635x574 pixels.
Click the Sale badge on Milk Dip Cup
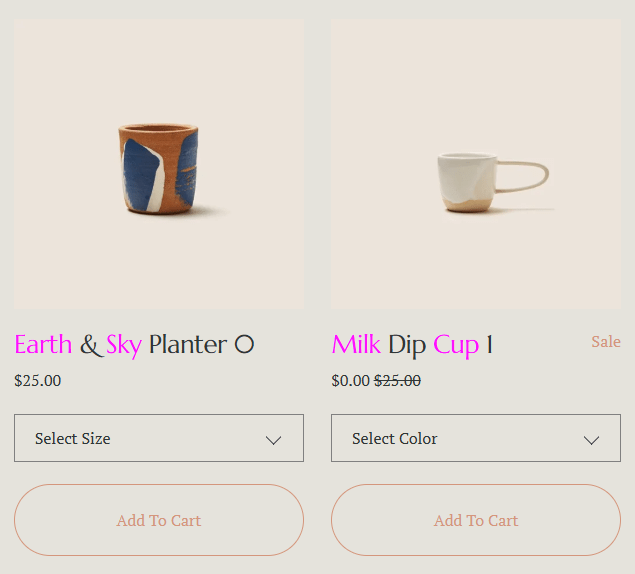(606, 341)
